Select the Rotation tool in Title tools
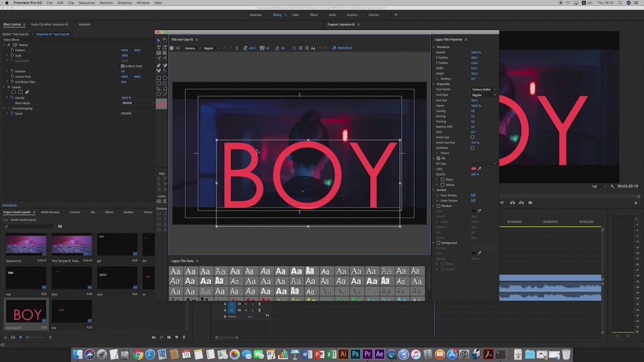This screenshot has width=644, height=362. click(x=165, y=40)
